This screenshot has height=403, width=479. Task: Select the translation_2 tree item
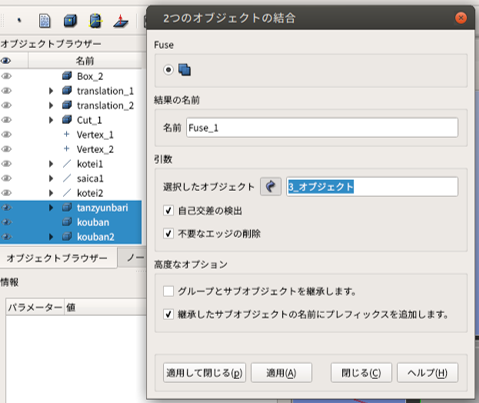(x=105, y=105)
